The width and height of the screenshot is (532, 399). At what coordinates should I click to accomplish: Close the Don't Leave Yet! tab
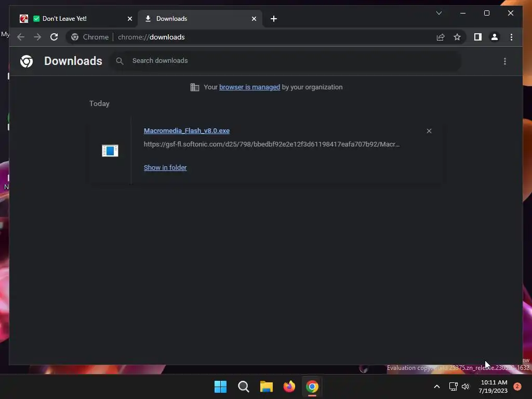[x=129, y=19]
